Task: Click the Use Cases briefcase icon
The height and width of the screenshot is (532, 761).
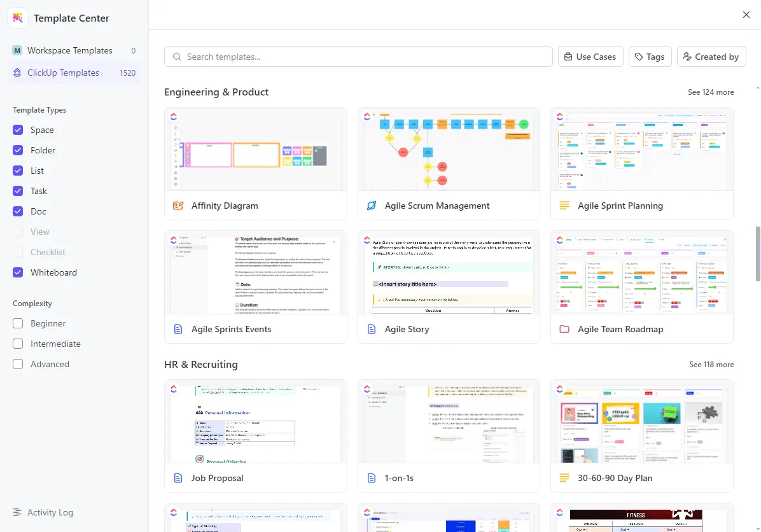Action: click(x=568, y=57)
